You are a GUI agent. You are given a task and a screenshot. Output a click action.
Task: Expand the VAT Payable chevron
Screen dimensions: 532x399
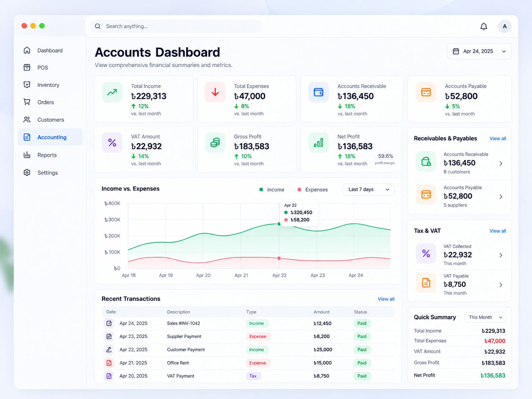pos(501,285)
